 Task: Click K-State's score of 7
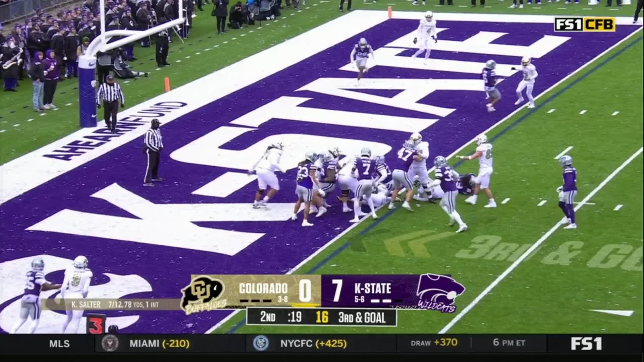coord(337,291)
